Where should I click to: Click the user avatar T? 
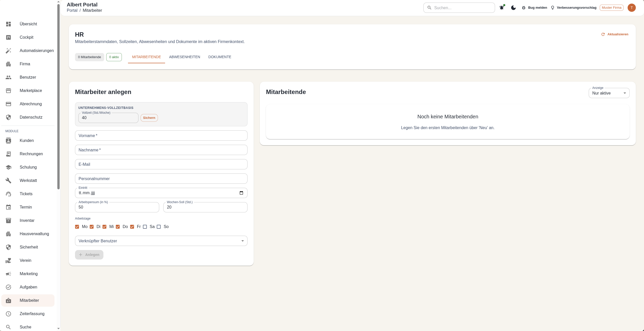pos(632,8)
